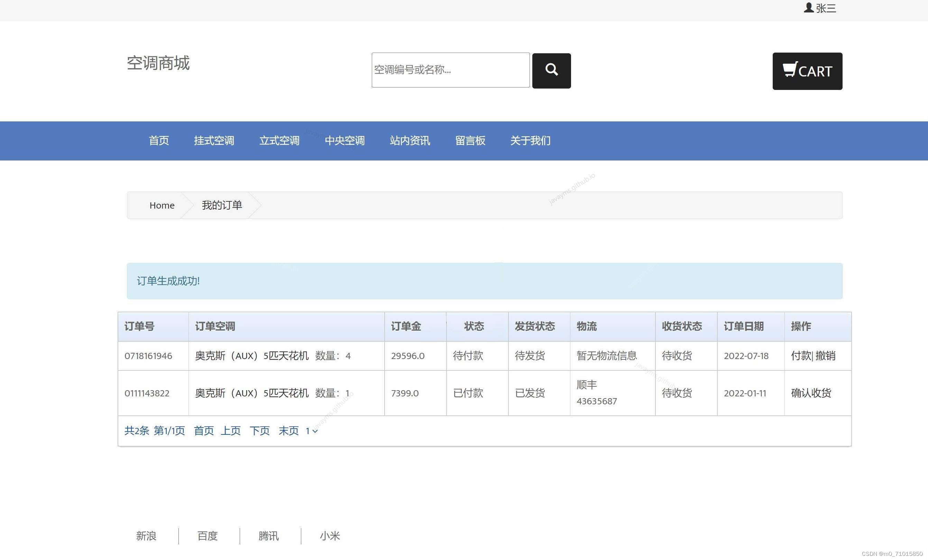The image size is (928, 560).
Task: Go to 下页 in pagination
Action: tap(259, 430)
